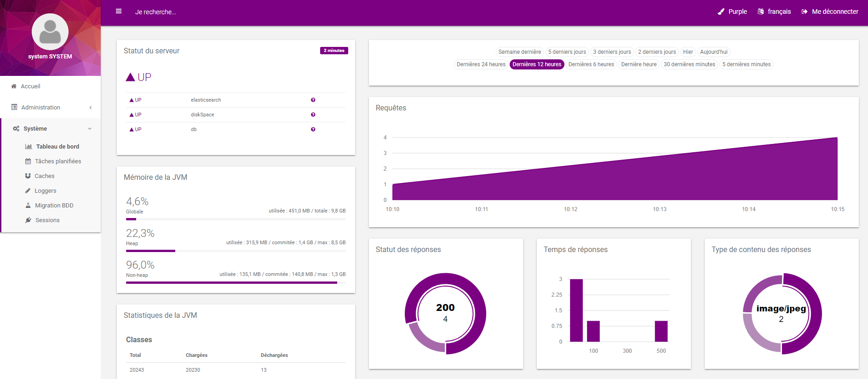Click the Accueil home icon
The width and height of the screenshot is (868, 379).
[x=14, y=86]
